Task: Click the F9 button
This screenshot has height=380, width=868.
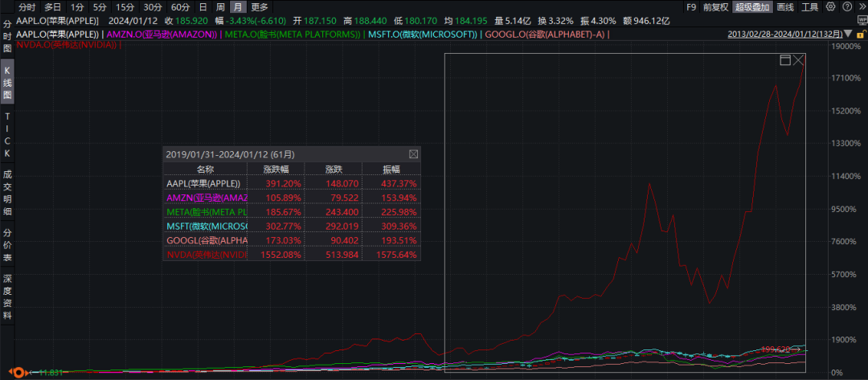Action: click(691, 7)
